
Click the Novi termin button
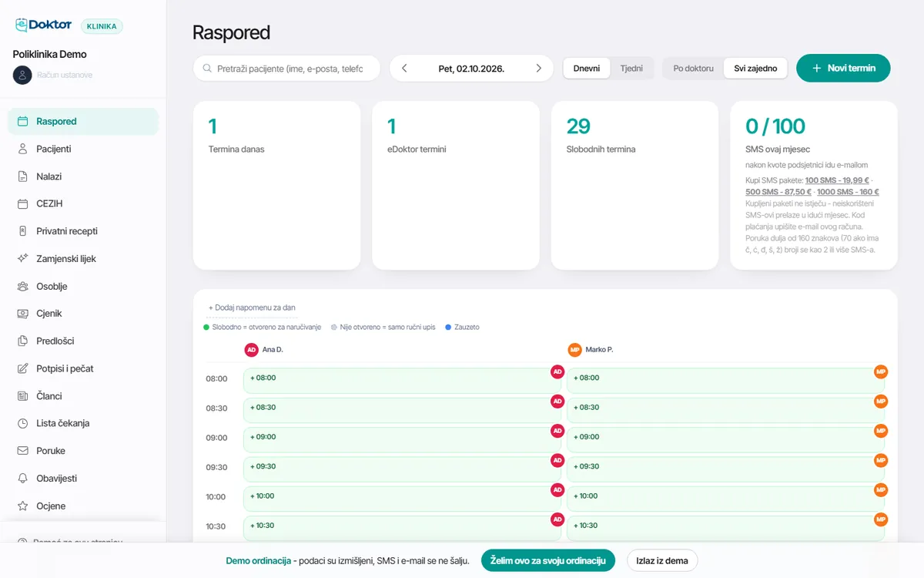(843, 68)
